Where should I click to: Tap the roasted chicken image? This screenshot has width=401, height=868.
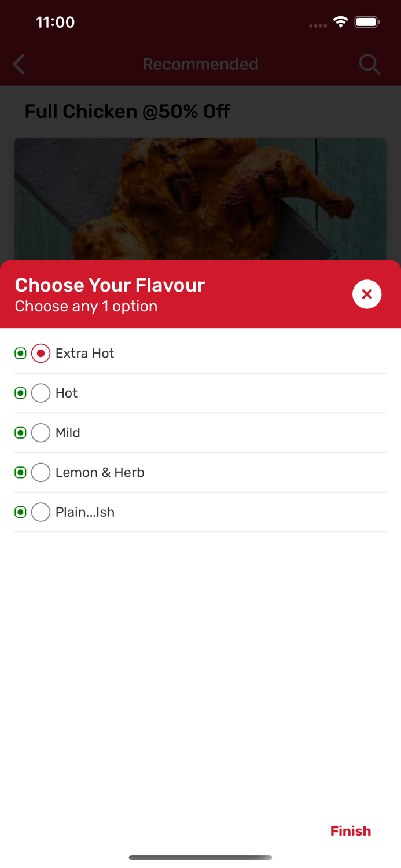point(201,197)
